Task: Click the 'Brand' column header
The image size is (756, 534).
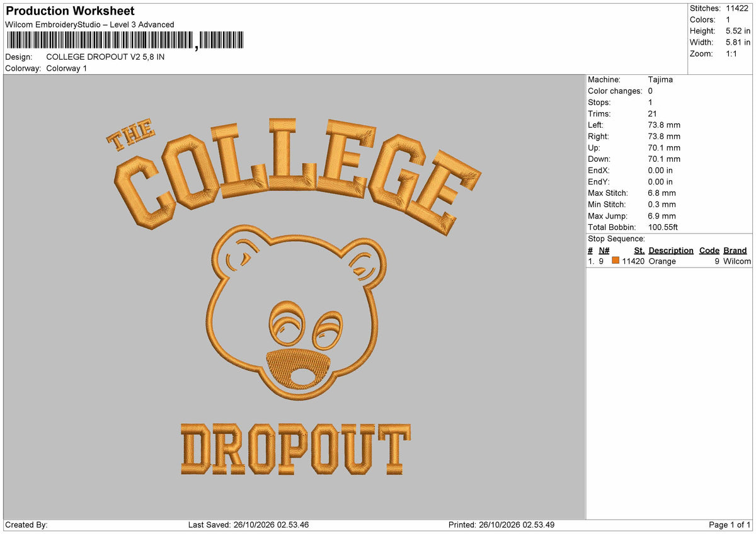Action: [735, 250]
